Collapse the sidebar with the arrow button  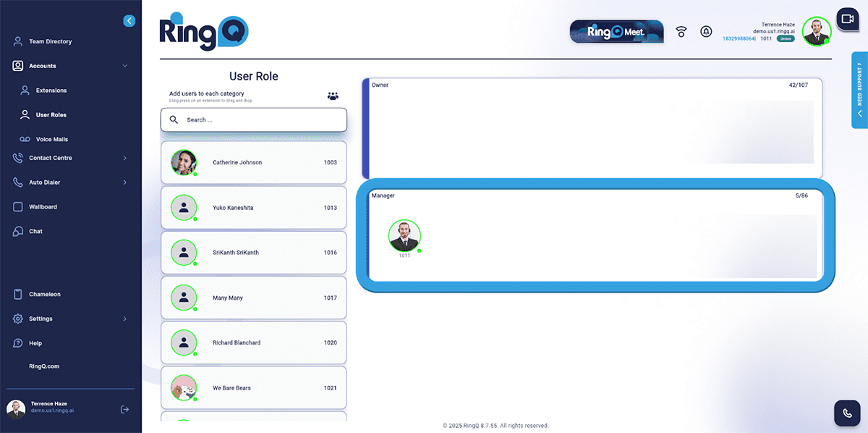point(129,21)
